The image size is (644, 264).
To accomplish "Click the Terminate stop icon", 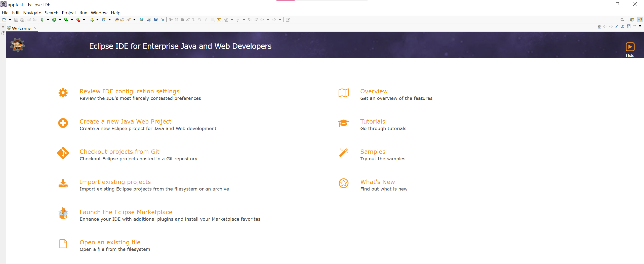I will click(x=182, y=20).
